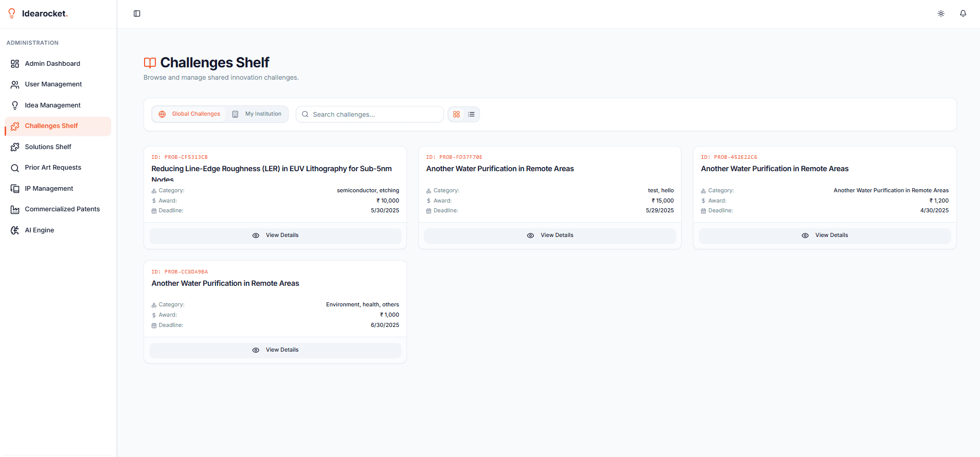
Task: Open Solutions Shelf puzzle icon
Action: tap(15, 147)
